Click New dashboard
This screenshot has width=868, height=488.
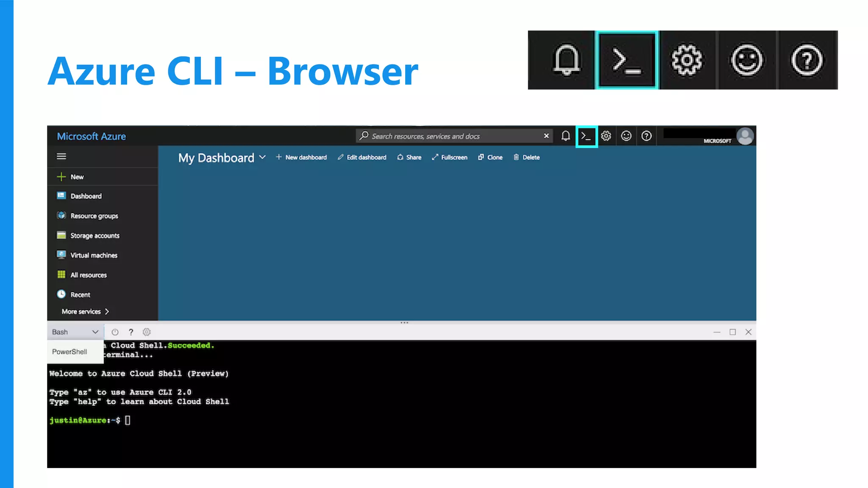(301, 157)
